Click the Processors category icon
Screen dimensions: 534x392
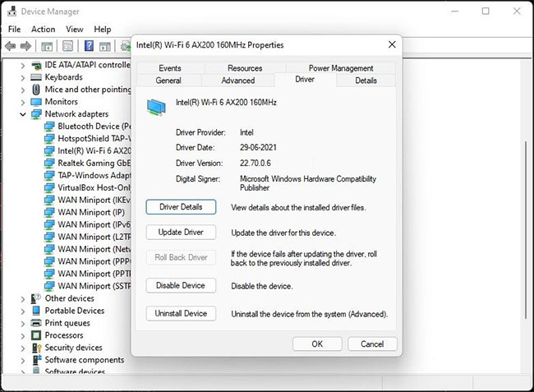point(36,335)
